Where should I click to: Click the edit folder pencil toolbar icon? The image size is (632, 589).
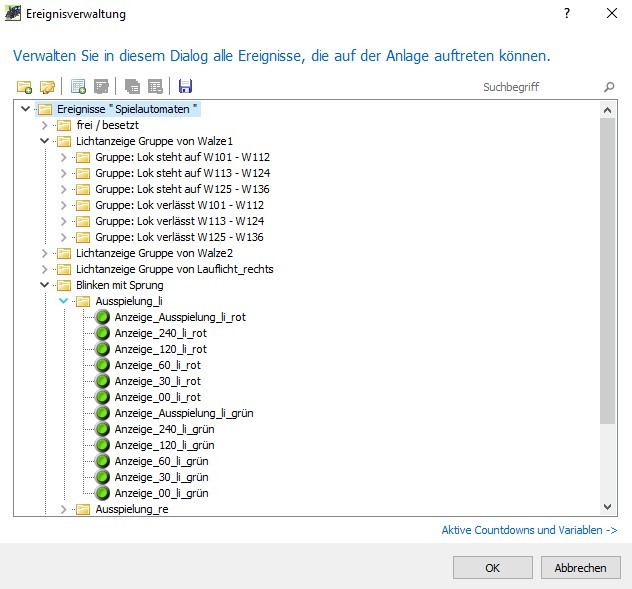pos(47,87)
